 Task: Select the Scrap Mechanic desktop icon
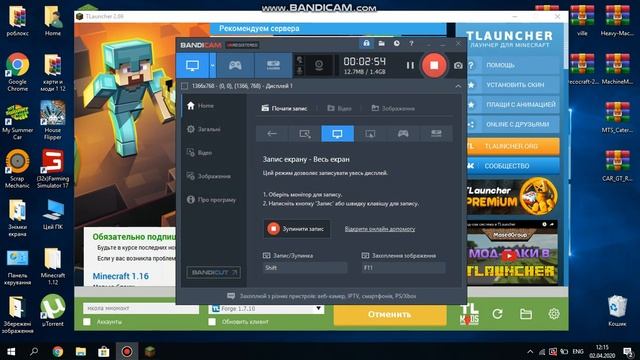coord(17,169)
